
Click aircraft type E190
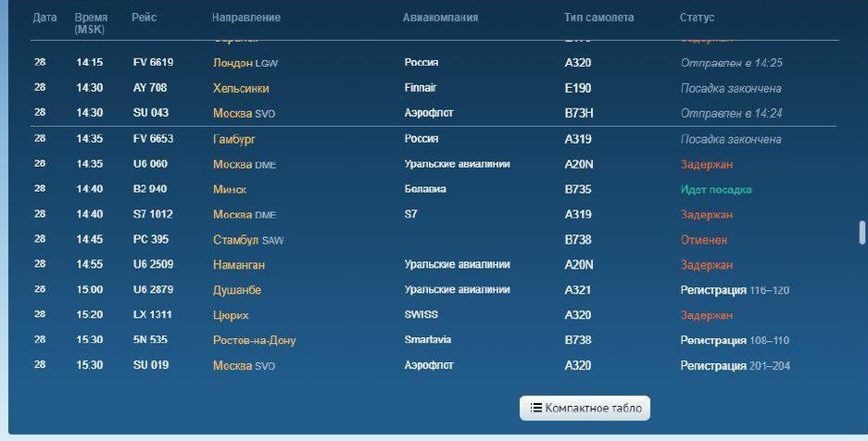[578, 89]
